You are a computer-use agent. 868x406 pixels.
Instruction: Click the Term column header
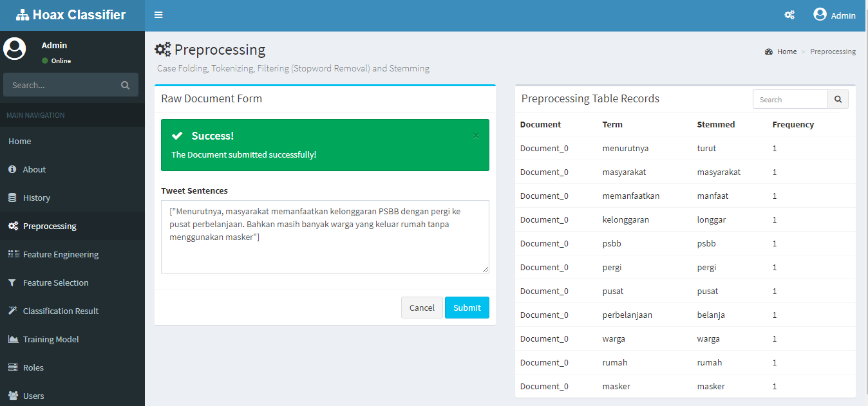612,124
